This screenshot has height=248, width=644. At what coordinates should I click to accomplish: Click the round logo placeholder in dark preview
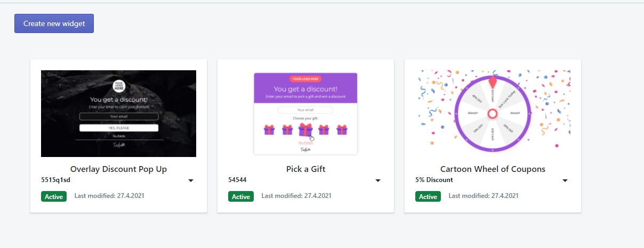118,87
